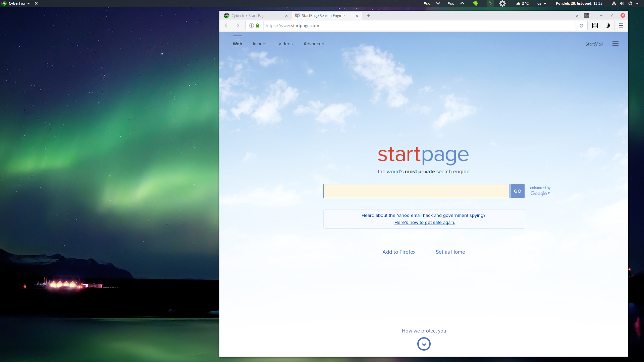Open the weather indicator showing 2 °C
This screenshot has width=644, height=362.
pos(522,3)
